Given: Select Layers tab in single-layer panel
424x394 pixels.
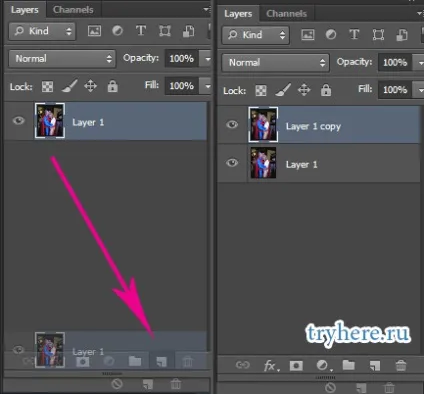Looking at the screenshot, I should click(x=25, y=10).
